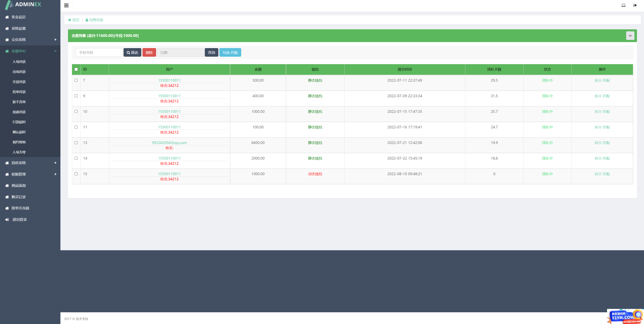
Task: Click the red 删除 button
Action: click(x=149, y=52)
